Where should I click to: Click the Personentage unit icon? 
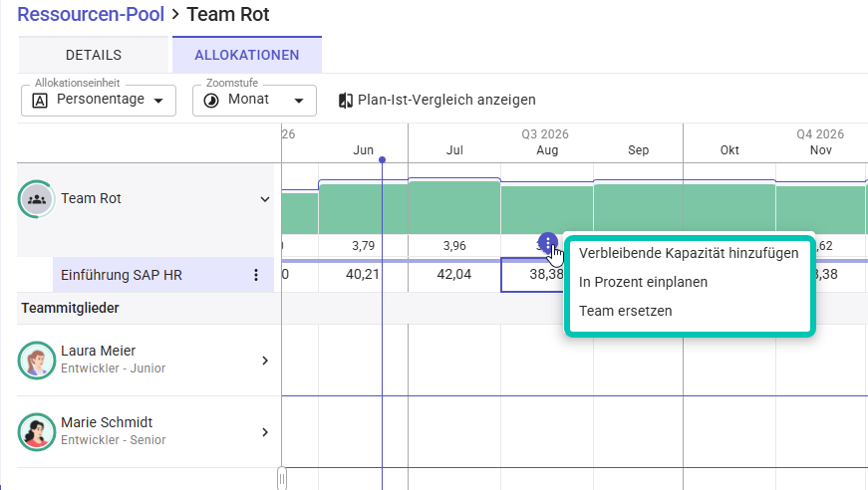(40, 101)
